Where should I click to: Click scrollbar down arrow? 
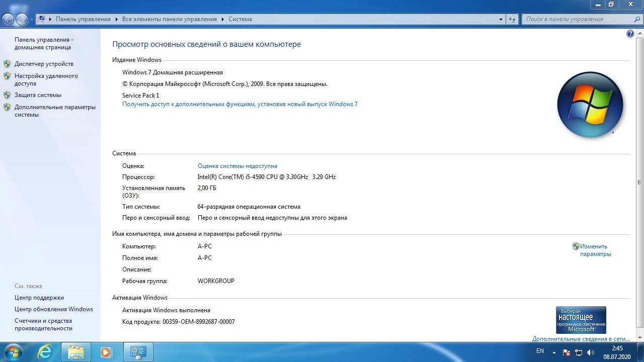640,337
